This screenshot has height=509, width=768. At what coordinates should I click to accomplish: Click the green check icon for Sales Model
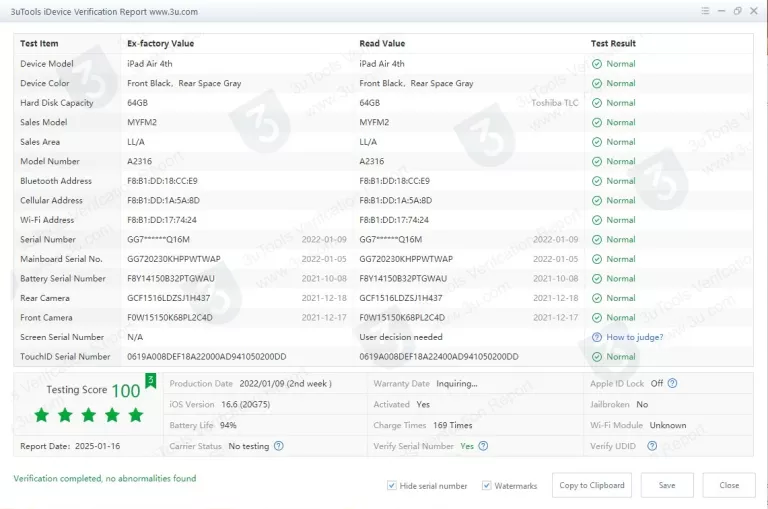[597, 122]
